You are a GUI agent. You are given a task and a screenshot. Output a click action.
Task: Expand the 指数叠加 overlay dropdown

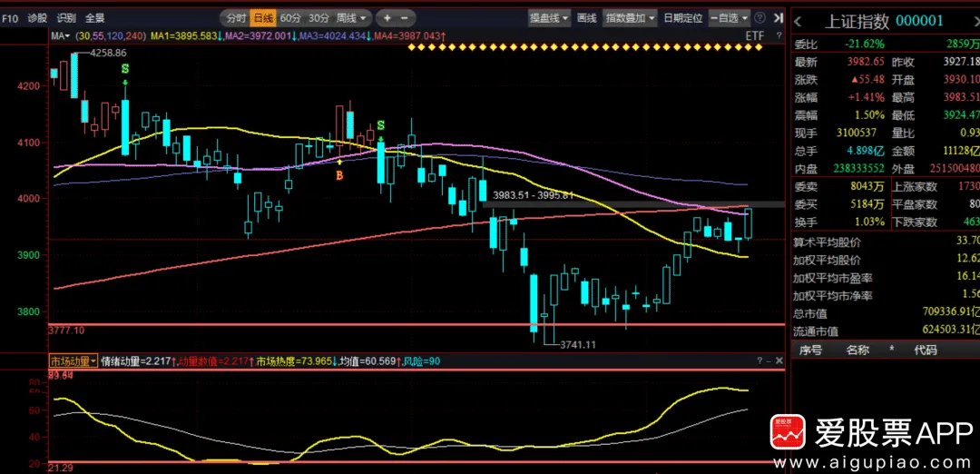[x=630, y=18]
